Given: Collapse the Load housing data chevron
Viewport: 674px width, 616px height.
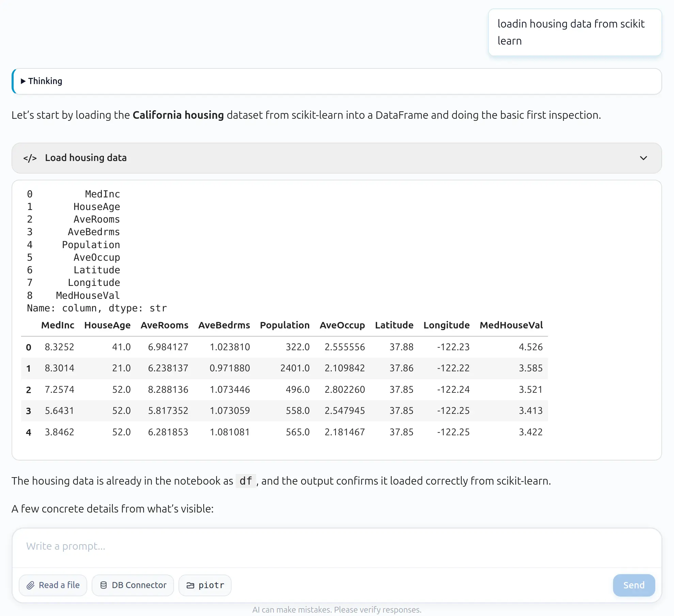Looking at the screenshot, I should pyautogui.click(x=643, y=158).
